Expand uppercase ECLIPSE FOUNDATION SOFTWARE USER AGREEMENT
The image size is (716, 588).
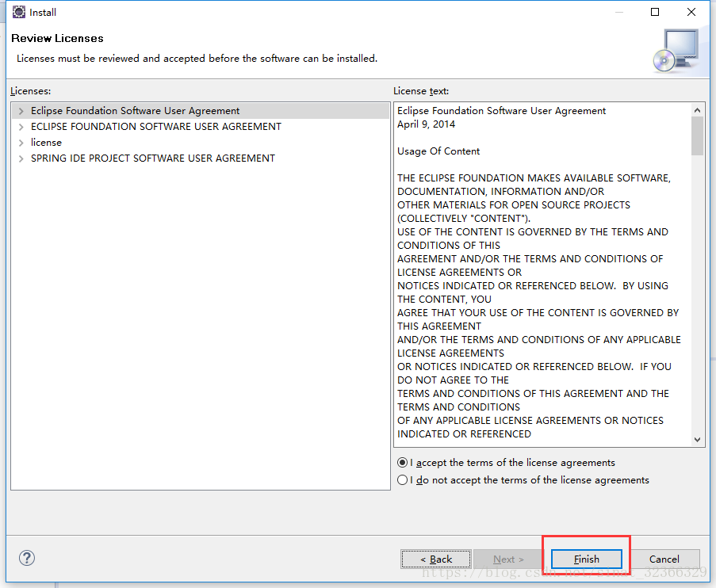21,127
